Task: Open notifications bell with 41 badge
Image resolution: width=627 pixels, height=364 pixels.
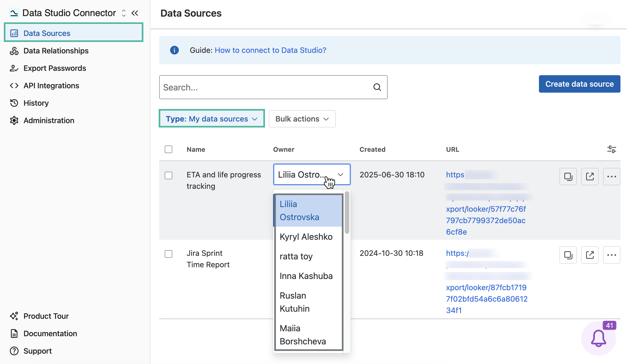Action: click(599, 338)
